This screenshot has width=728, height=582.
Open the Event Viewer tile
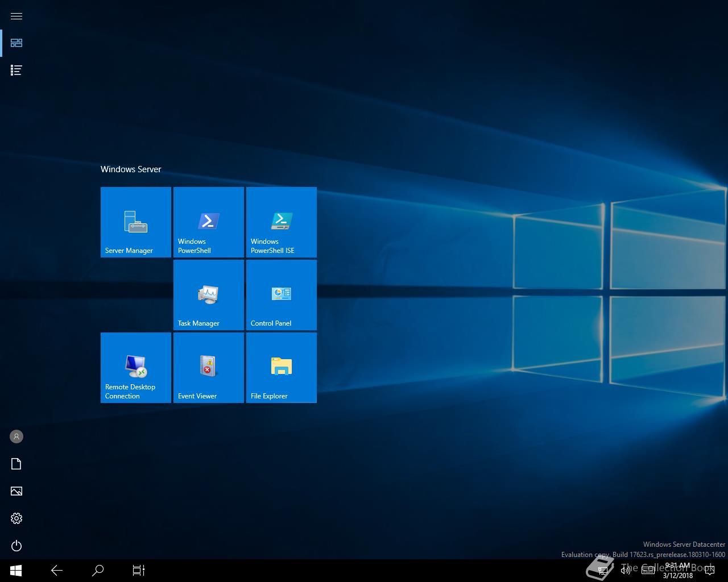208,367
